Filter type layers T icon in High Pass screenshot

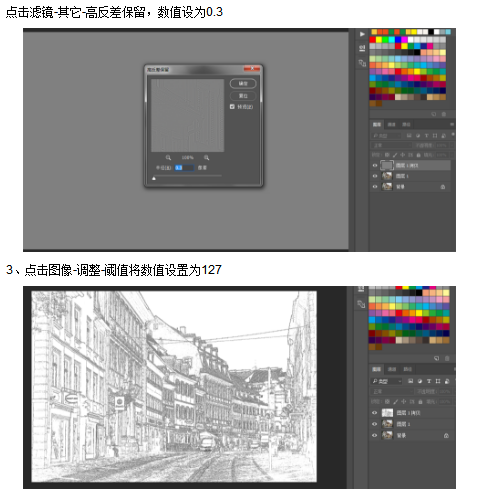tap(427, 136)
